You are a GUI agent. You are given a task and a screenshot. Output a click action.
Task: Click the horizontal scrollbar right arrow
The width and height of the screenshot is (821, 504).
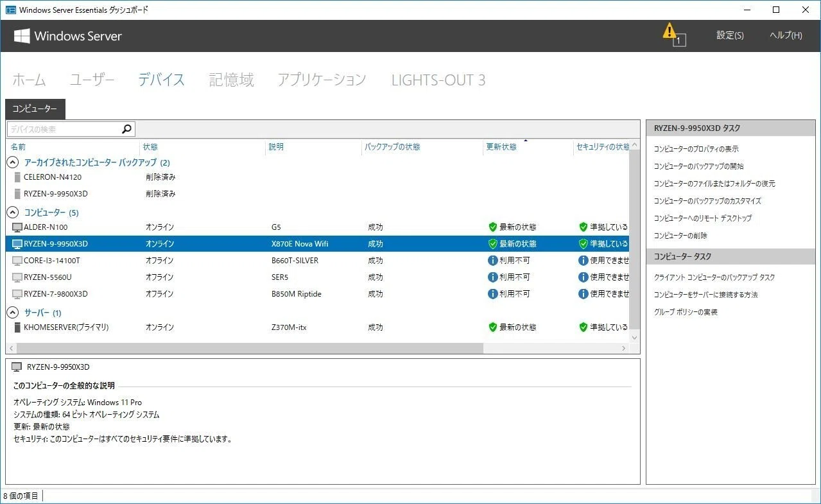(623, 348)
